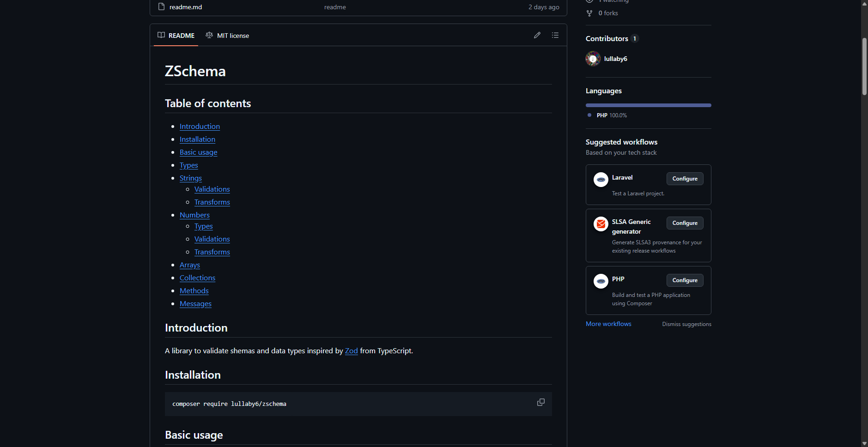Open Transforms under Numbers
This screenshot has width=868, height=447.
[x=212, y=252]
